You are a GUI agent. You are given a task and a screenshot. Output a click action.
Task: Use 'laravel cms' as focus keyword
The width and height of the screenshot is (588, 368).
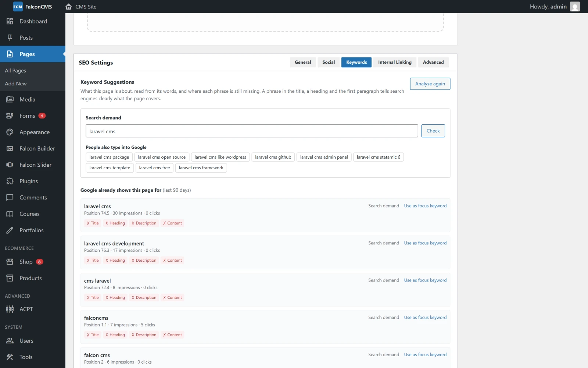[x=425, y=206]
